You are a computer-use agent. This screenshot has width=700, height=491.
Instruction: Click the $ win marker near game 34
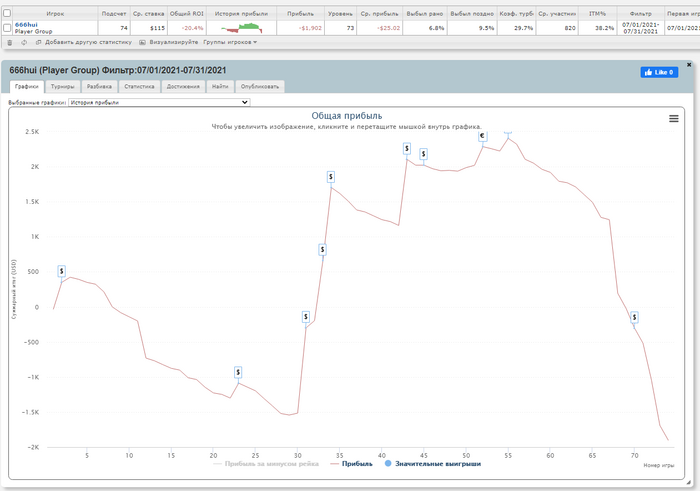331,177
